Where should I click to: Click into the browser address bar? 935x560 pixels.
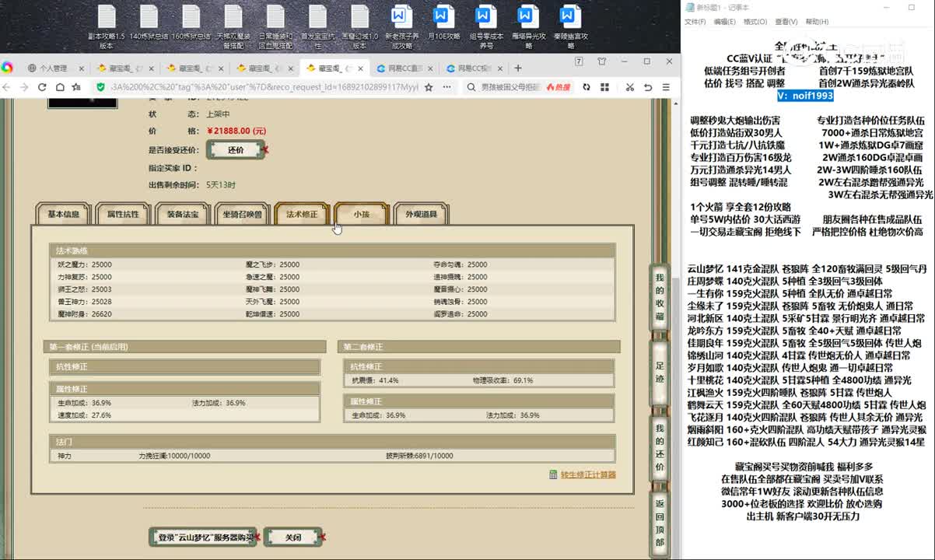click(x=264, y=87)
